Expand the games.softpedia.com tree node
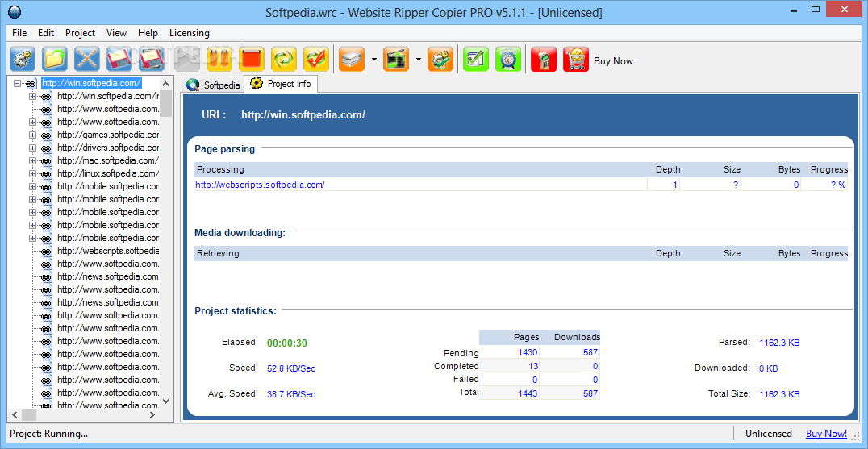The width and height of the screenshot is (868, 449). (x=32, y=135)
